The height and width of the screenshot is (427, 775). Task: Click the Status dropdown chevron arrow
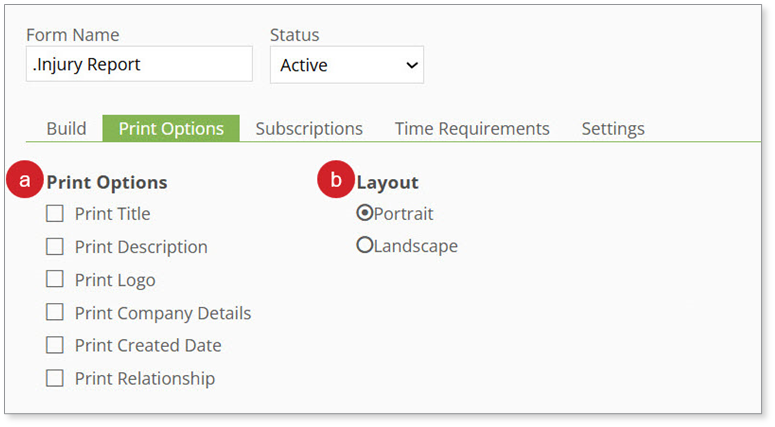[x=411, y=65]
